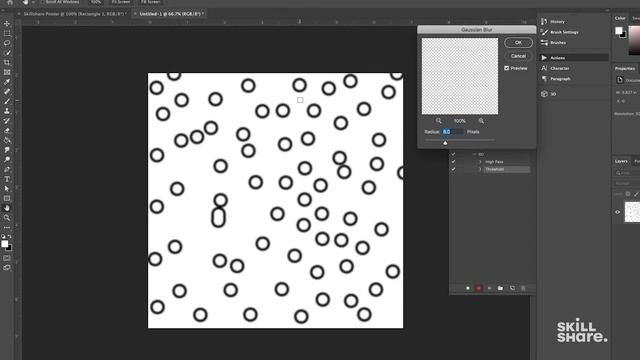Screen dimensions: 640x360
Task: Click the Radius input field
Action: [x=453, y=132]
